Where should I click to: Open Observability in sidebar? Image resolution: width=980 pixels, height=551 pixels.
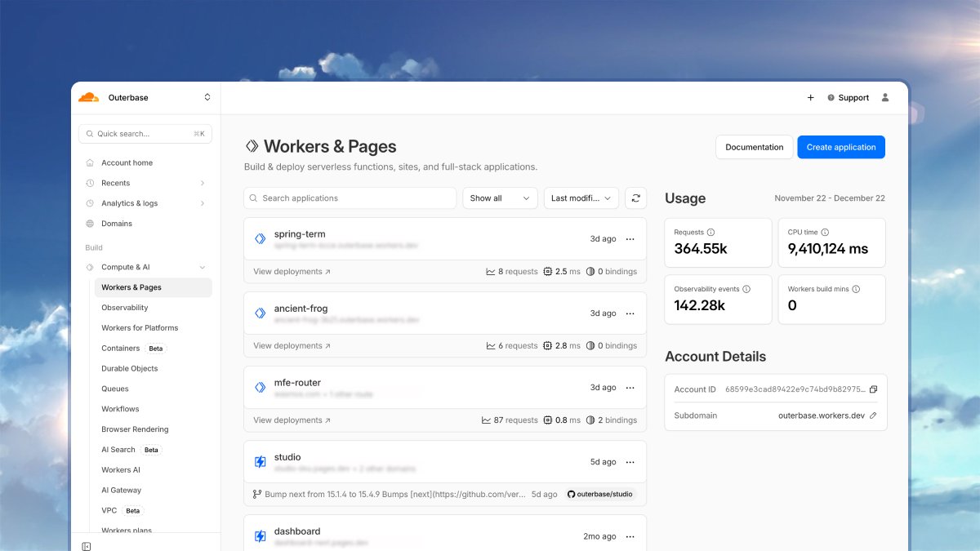point(125,308)
